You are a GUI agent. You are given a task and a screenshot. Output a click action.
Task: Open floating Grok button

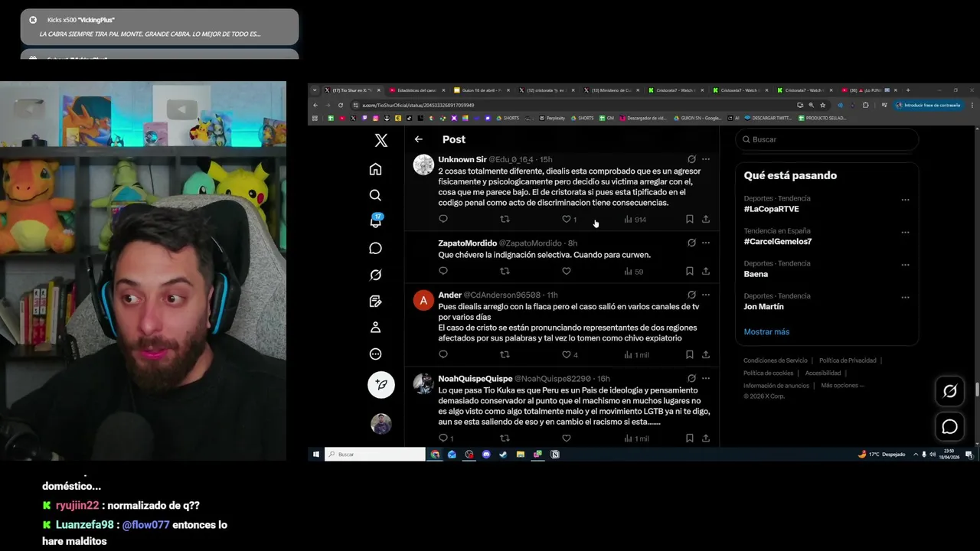[x=949, y=391]
